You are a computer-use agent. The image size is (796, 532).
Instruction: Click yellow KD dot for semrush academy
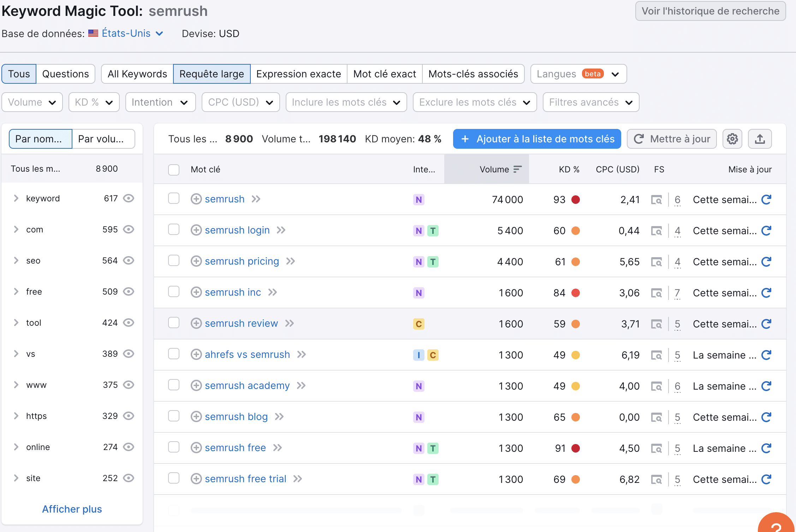[x=576, y=386]
